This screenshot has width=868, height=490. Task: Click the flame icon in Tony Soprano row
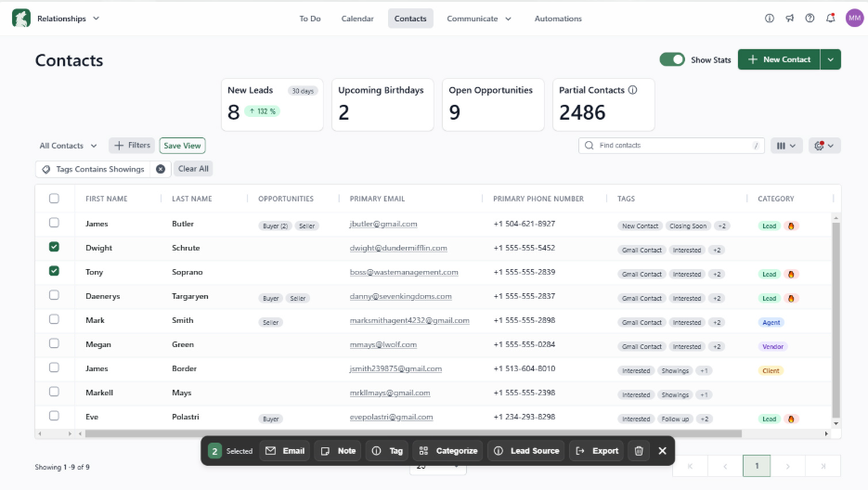(x=791, y=274)
